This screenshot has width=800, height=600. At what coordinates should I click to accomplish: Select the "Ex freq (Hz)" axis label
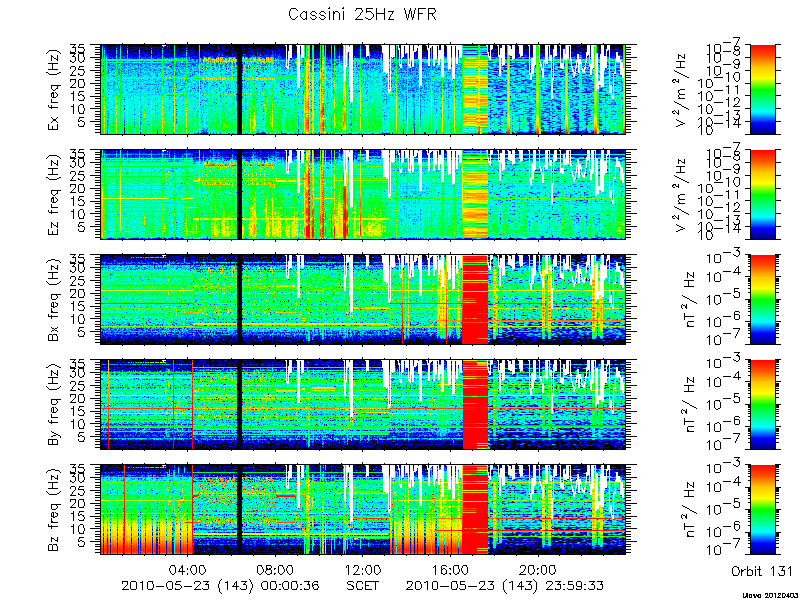click(x=54, y=89)
